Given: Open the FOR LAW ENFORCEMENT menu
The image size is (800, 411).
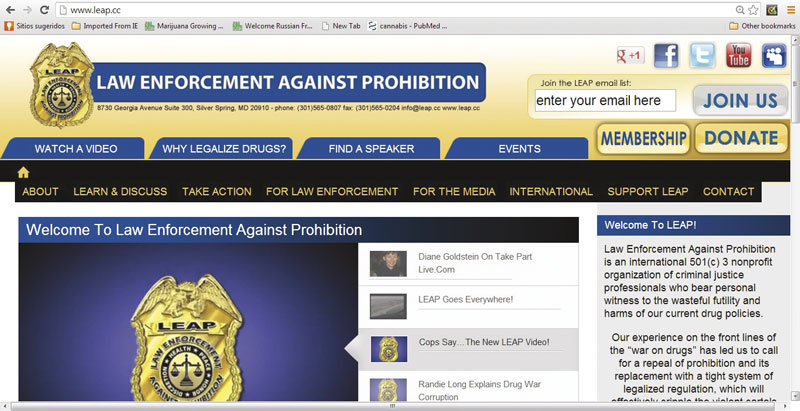Looking at the screenshot, I should [x=332, y=192].
